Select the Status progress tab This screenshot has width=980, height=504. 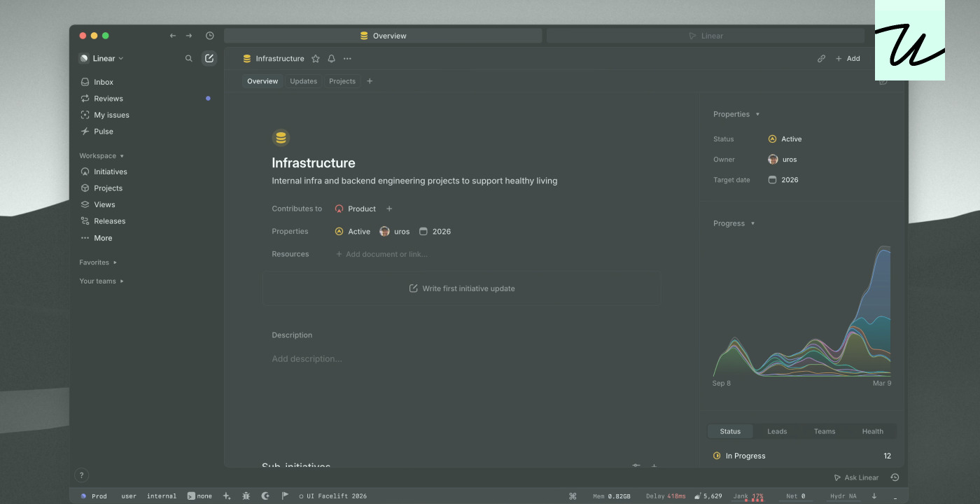730,431
